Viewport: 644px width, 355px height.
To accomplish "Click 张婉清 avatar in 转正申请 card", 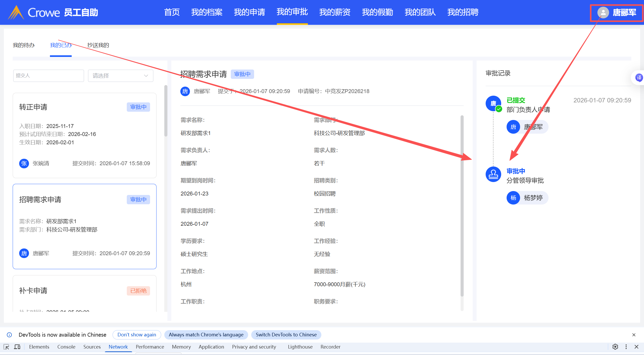I will [x=24, y=163].
